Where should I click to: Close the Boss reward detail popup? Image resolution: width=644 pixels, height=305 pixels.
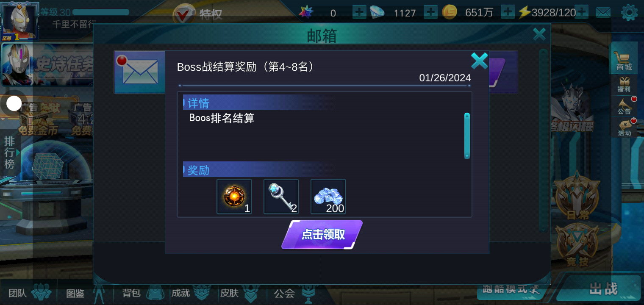[479, 61]
